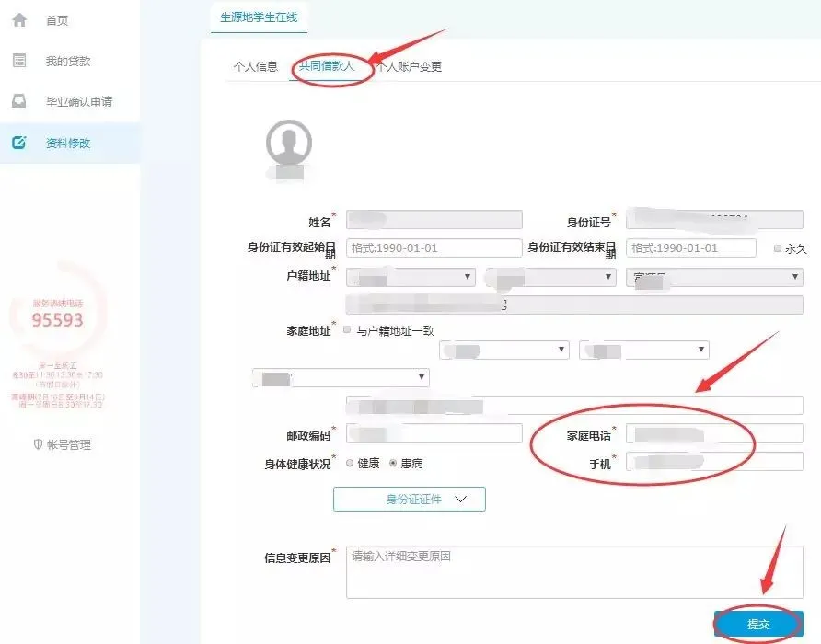Select the 健康 health status radio button

[350, 463]
